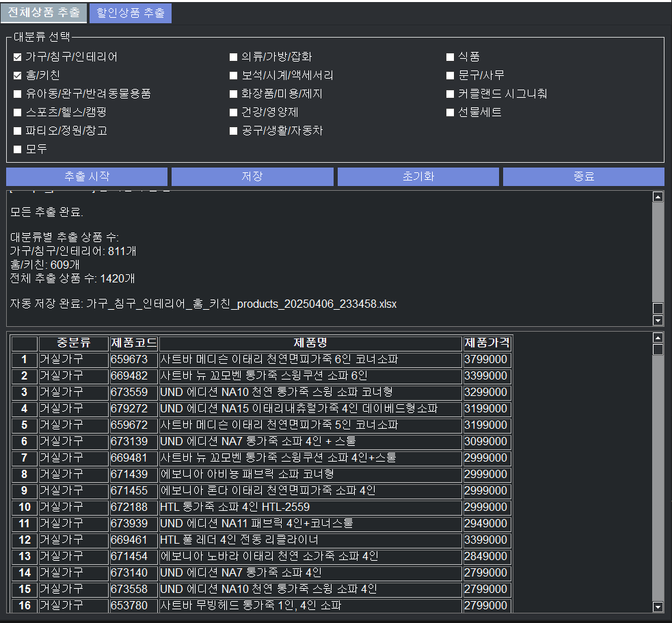This screenshot has width=672, height=623.
Task: Uncheck the 홈/키친 category checkbox
Action: (18, 76)
